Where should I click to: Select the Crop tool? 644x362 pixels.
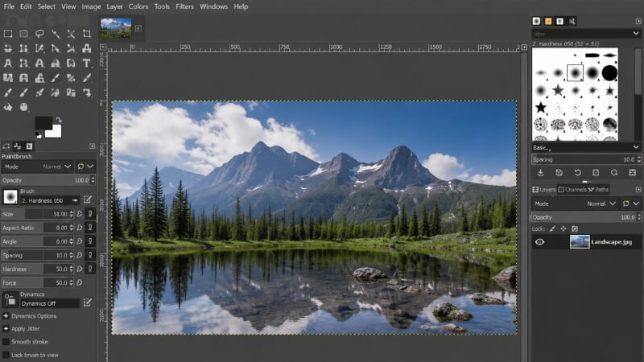pos(87,34)
